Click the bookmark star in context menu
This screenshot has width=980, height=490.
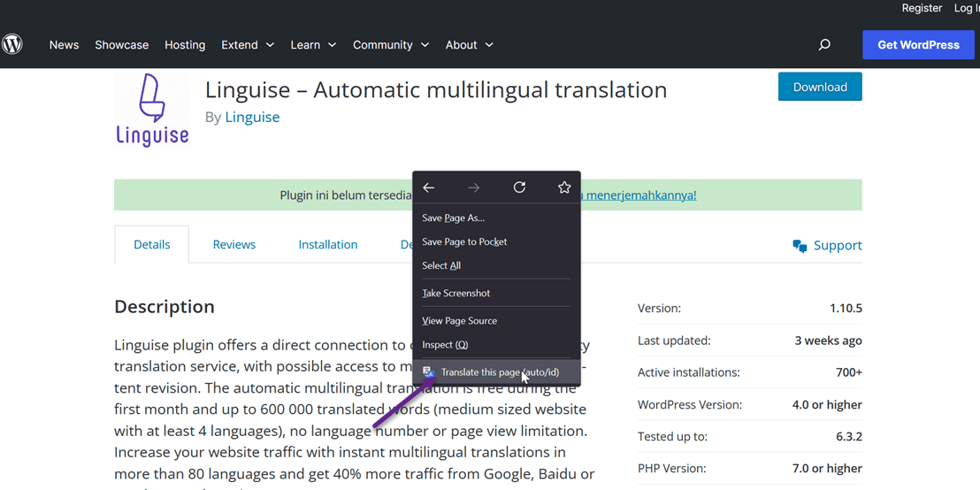(564, 188)
